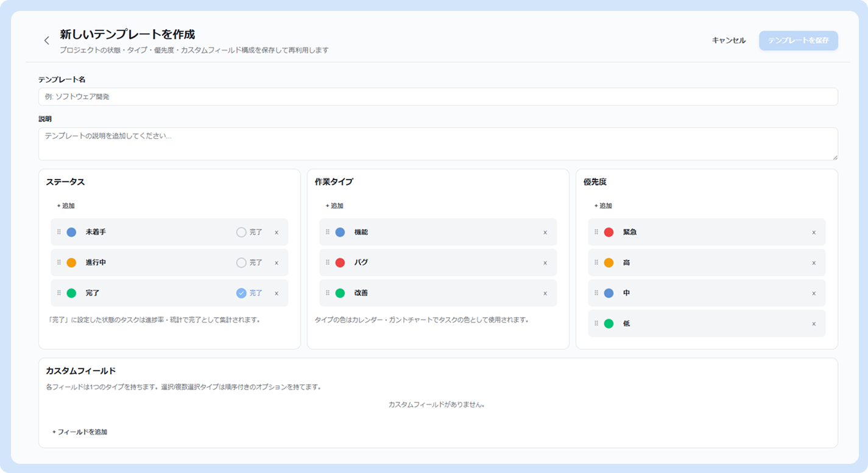Change the red color dot for バグ
Image resolution: width=868 pixels, height=473 pixels.
pos(340,262)
